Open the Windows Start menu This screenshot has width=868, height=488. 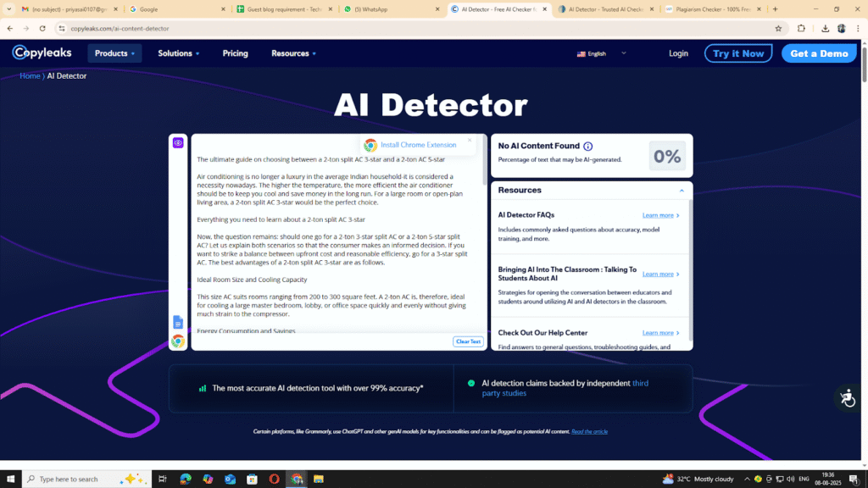click(10, 480)
